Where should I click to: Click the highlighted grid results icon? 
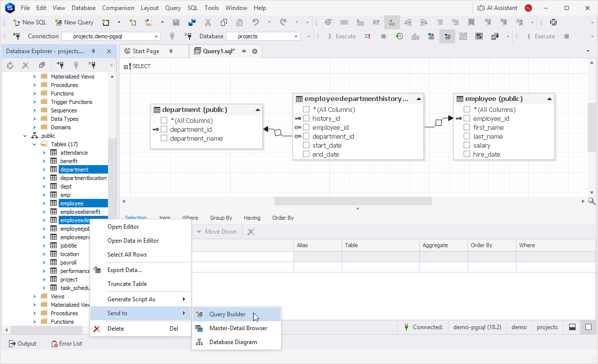click(447, 36)
